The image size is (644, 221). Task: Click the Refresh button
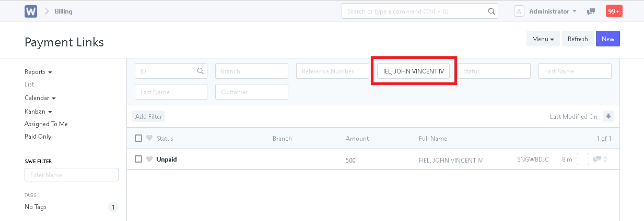pyautogui.click(x=578, y=39)
